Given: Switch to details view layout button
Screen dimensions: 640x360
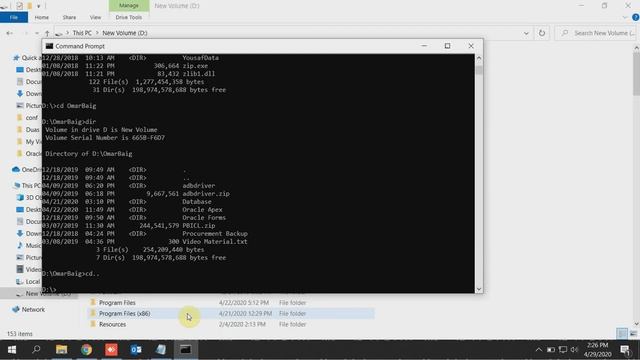Looking at the screenshot, I should pos(622,333).
